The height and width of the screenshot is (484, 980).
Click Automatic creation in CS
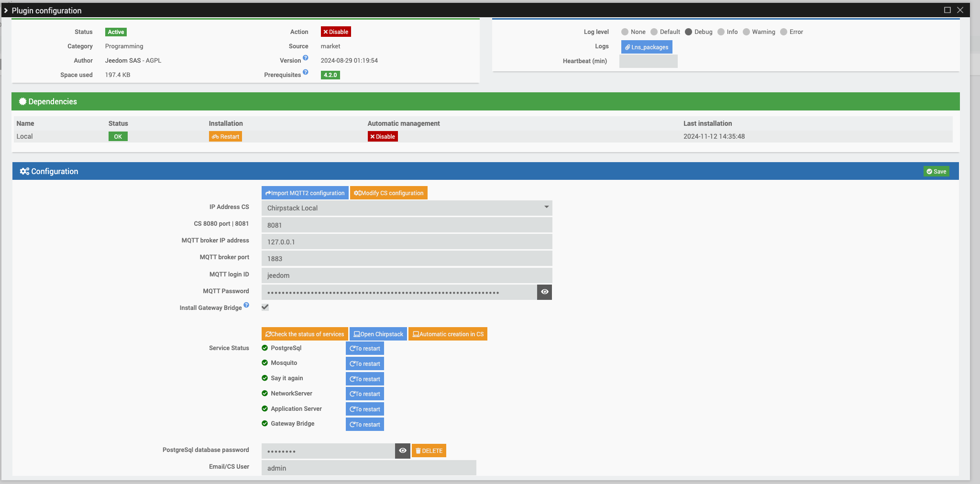[448, 334]
